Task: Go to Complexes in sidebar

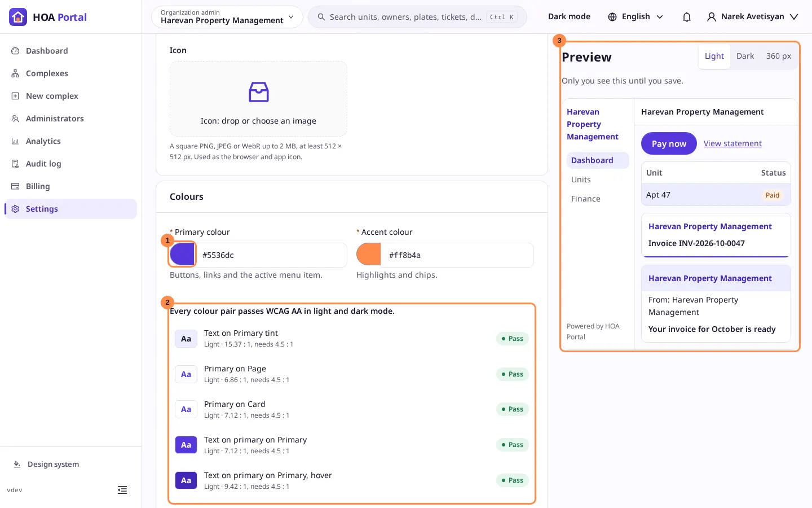Action: (x=70, y=73)
